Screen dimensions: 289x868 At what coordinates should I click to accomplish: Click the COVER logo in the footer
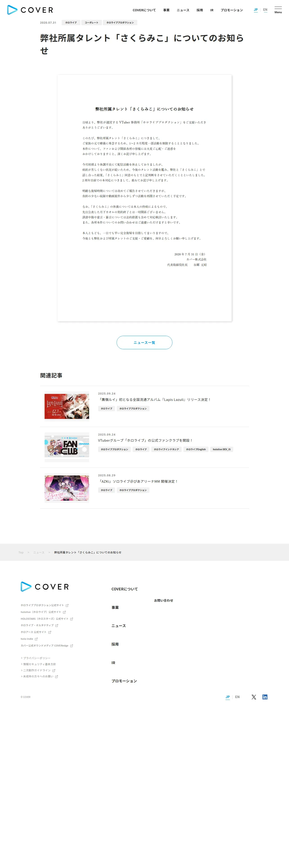click(x=45, y=587)
